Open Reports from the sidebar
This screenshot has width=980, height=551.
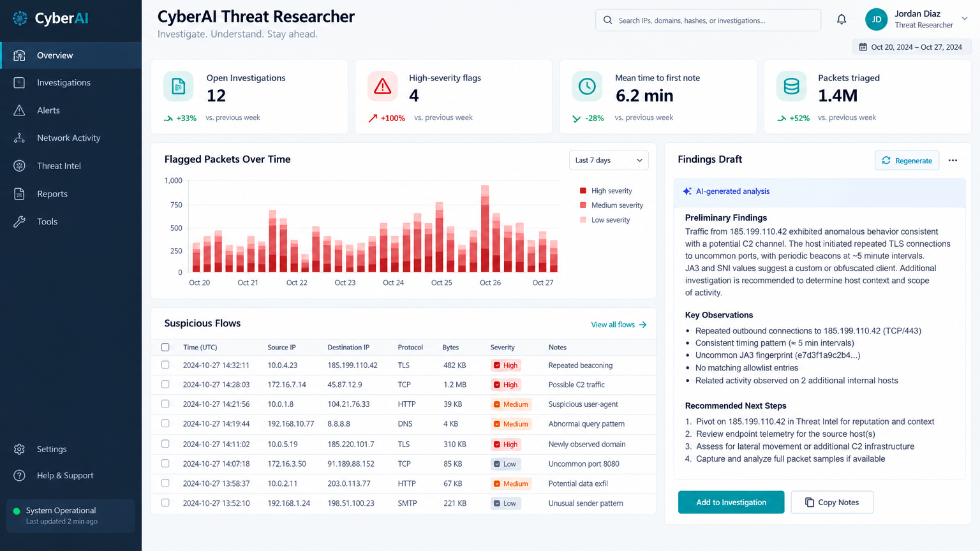click(x=71, y=194)
